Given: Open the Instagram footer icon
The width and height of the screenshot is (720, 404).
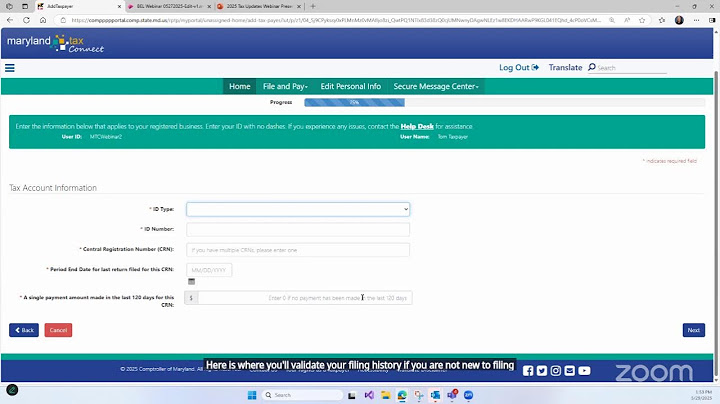Looking at the screenshot, I should point(556,370).
